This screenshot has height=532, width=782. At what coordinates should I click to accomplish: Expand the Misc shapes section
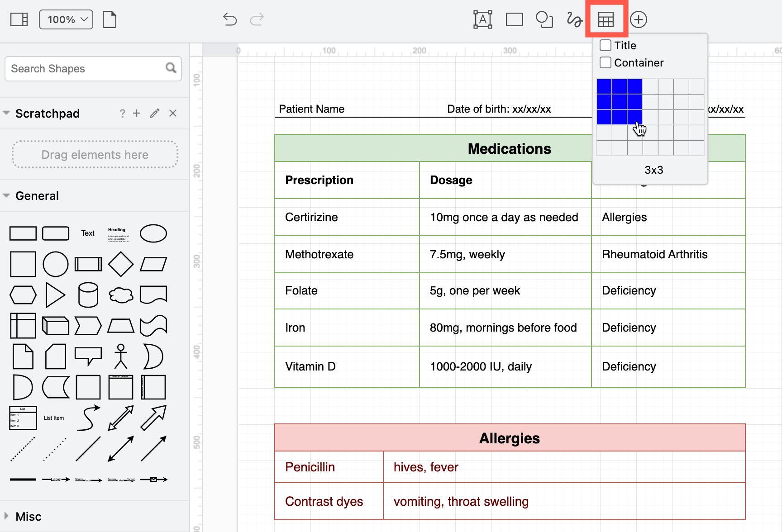pos(6,516)
